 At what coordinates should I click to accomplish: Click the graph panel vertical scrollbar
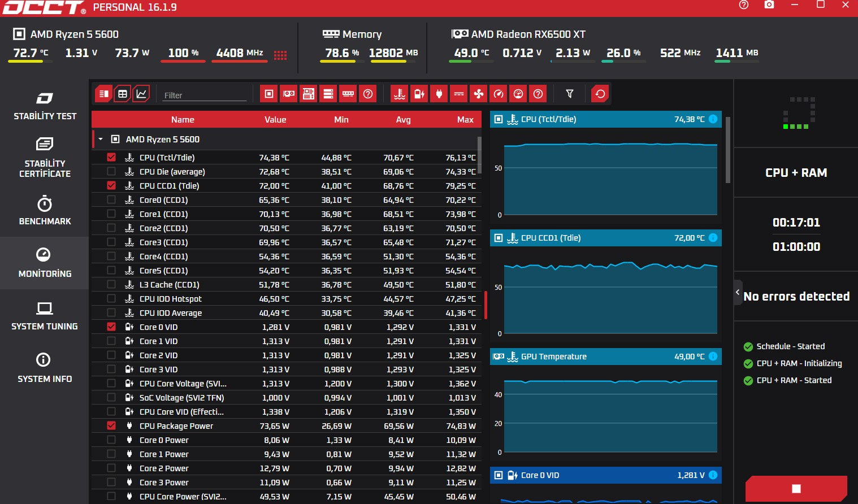click(728, 150)
